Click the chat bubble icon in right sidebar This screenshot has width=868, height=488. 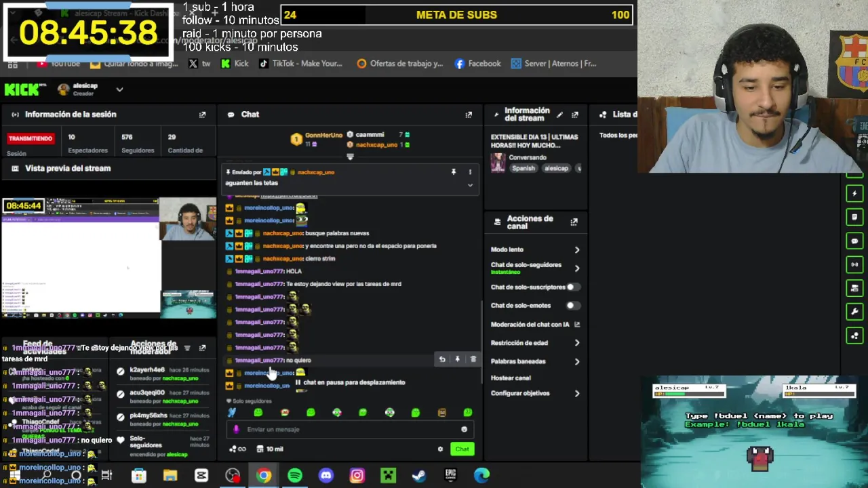[x=854, y=241]
